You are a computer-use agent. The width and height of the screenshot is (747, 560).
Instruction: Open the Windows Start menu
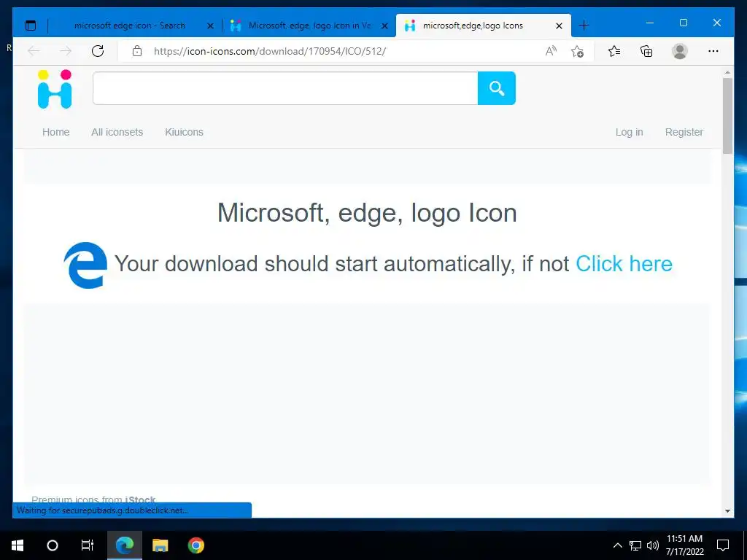[18, 545]
